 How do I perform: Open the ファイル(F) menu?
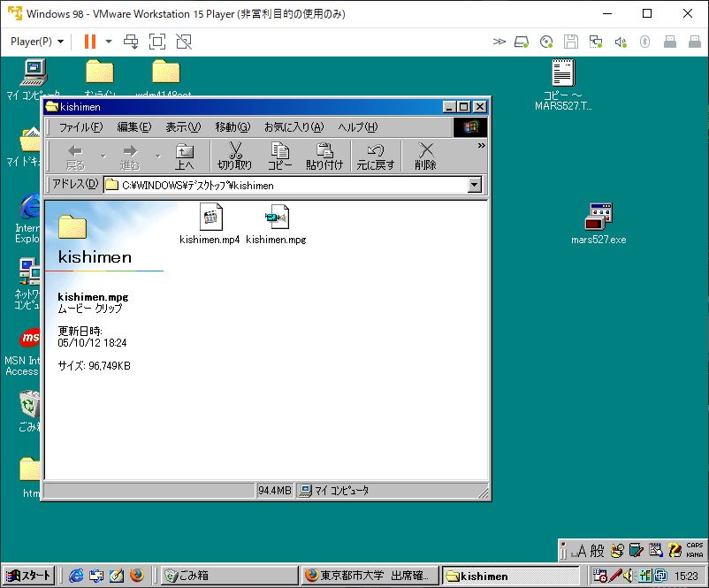click(x=81, y=127)
